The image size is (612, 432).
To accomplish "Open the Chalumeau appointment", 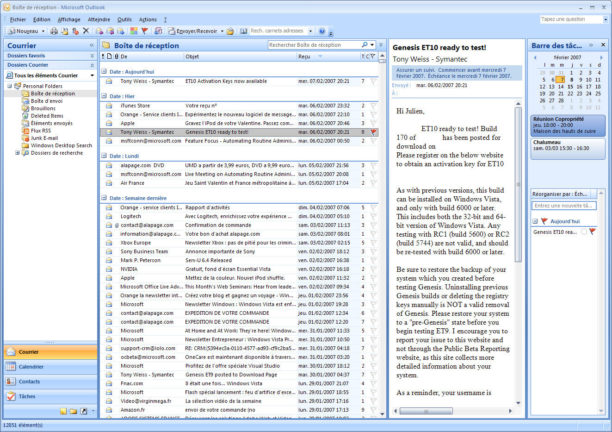I will coord(568,149).
